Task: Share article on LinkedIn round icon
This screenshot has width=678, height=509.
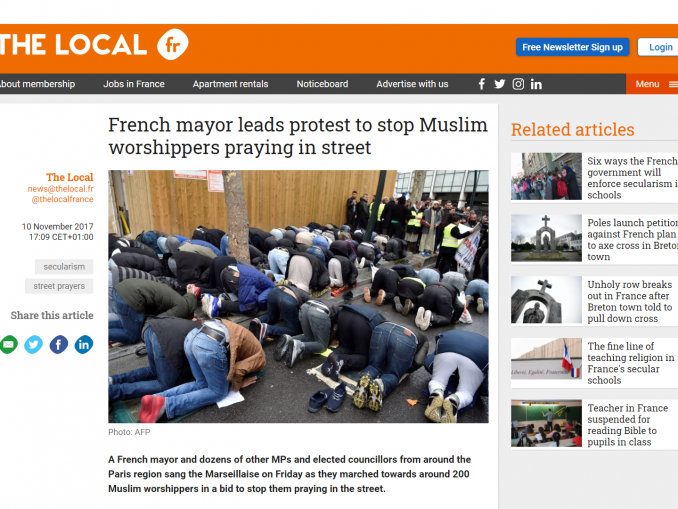Action: [x=84, y=345]
